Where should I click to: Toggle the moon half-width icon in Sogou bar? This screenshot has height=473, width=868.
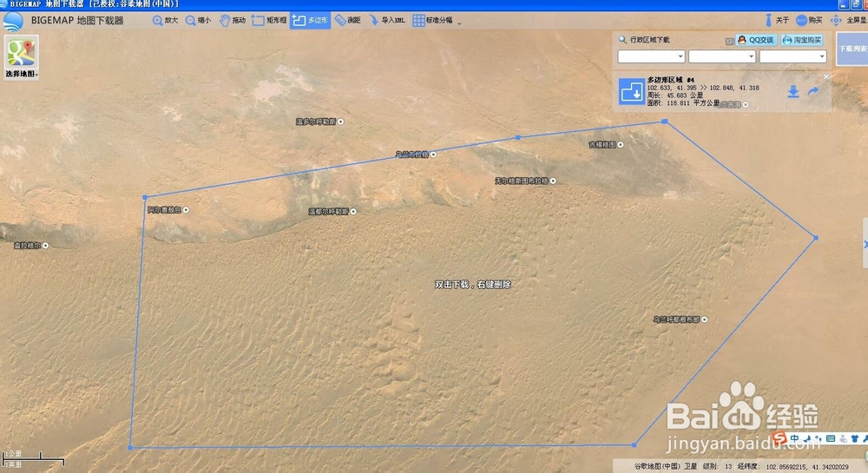click(807, 438)
